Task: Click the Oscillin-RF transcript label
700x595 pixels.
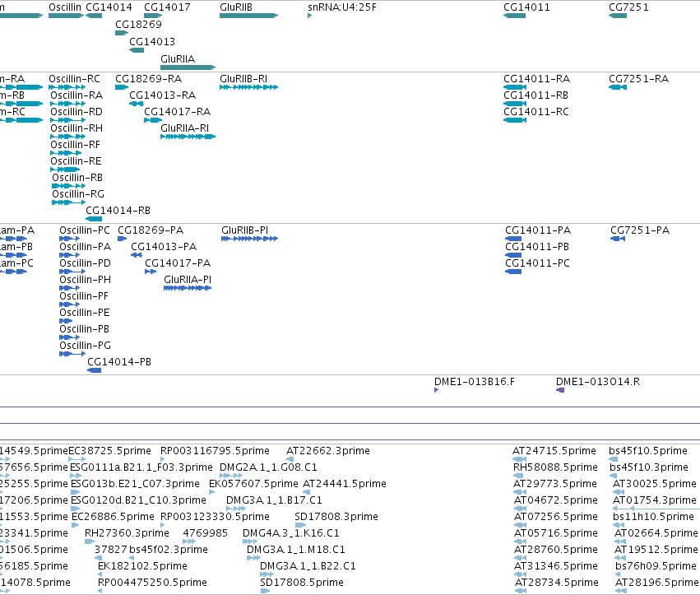Action: pyautogui.click(x=75, y=145)
